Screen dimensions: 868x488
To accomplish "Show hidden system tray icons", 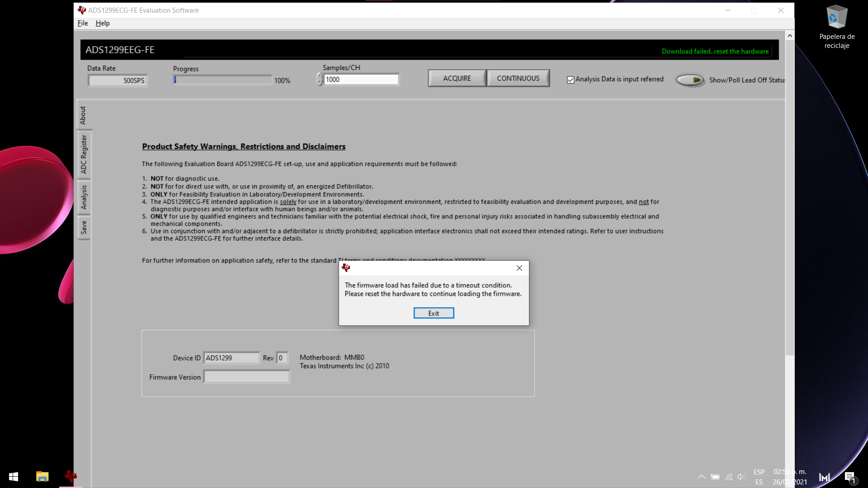I will click(x=702, y=477).
